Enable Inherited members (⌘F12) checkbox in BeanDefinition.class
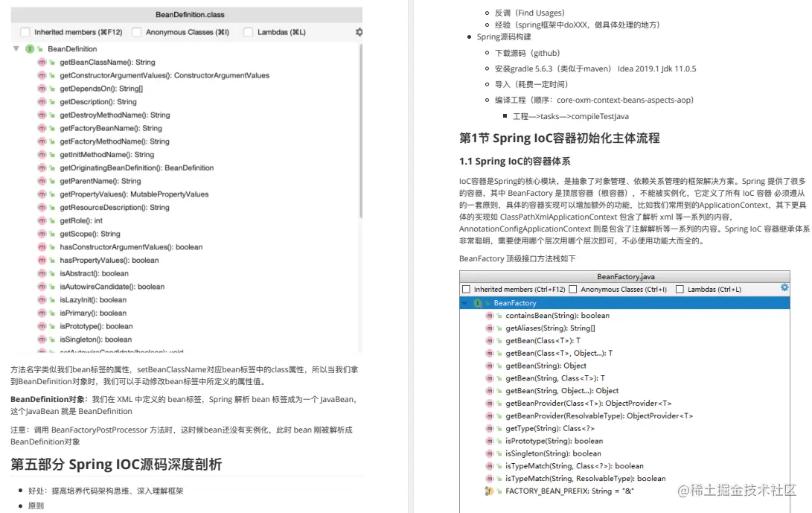The image size is (812, 513). coord(25,32)
